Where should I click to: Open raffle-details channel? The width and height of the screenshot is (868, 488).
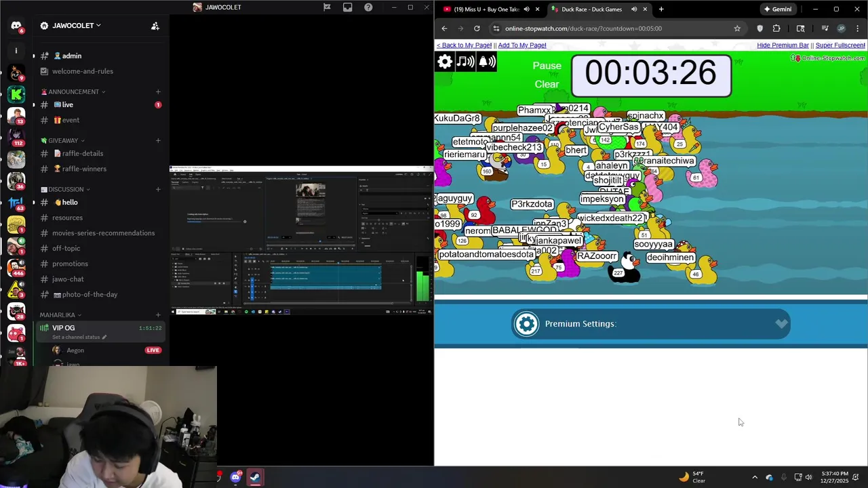[x=100, y=154]
